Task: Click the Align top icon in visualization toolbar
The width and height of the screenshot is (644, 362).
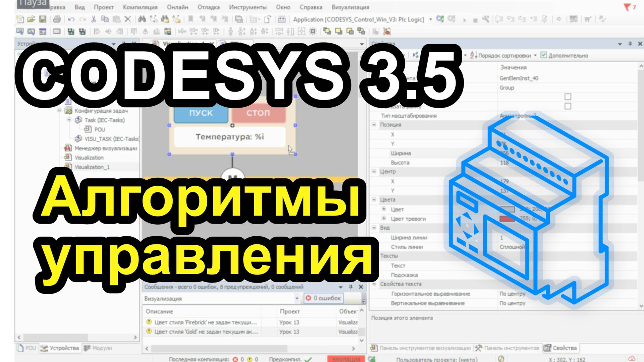Action: 134,32
